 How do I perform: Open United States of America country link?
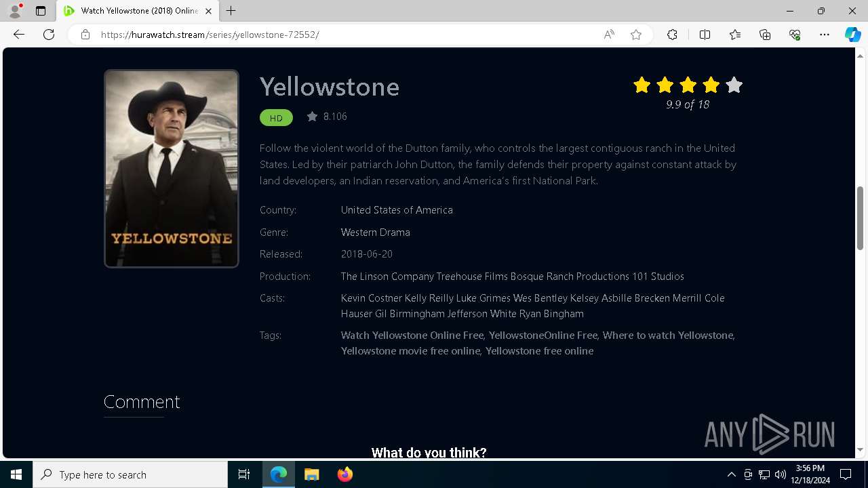tap(397, 210)
